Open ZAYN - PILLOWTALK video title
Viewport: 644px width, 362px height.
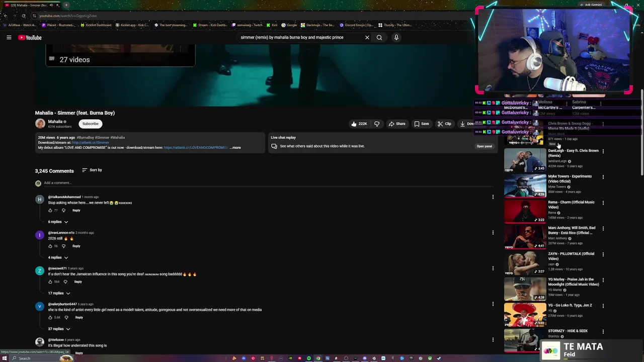[571, 256]
